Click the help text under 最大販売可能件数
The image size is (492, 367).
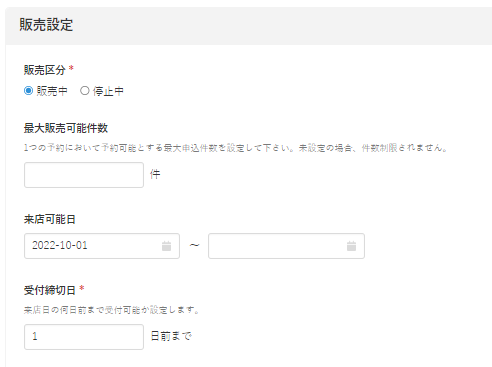click(x=235, y=148)
